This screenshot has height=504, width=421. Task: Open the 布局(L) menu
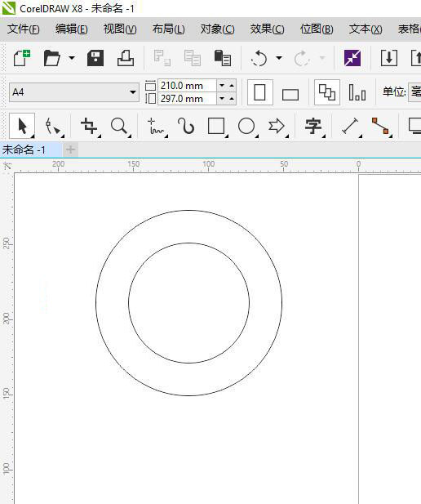pyautogui.click(x=168, y=29)
